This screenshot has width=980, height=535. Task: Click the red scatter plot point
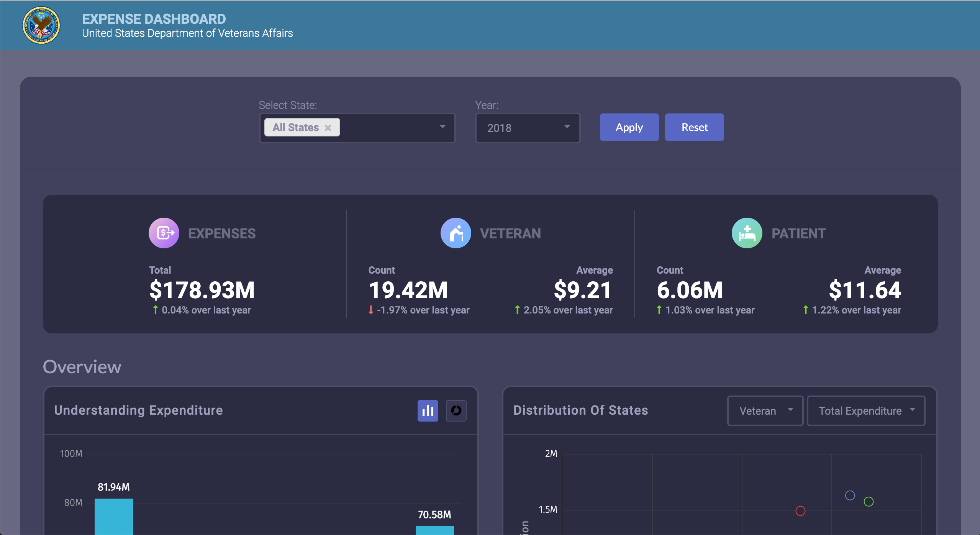[x=800, y=511]
